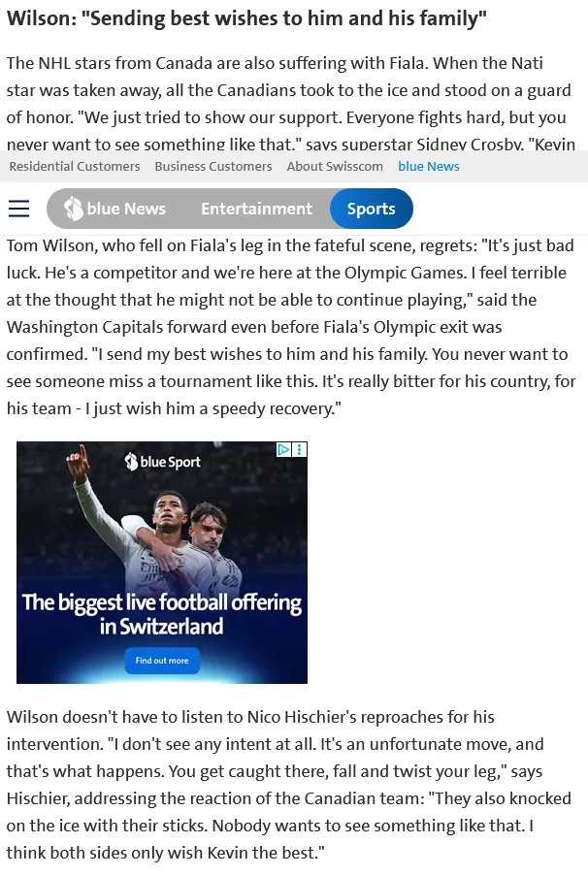Screen dimensions: 588x876
Task: Click the AdChoices triangle icon on ad
Action: click(x=284, y=449)
